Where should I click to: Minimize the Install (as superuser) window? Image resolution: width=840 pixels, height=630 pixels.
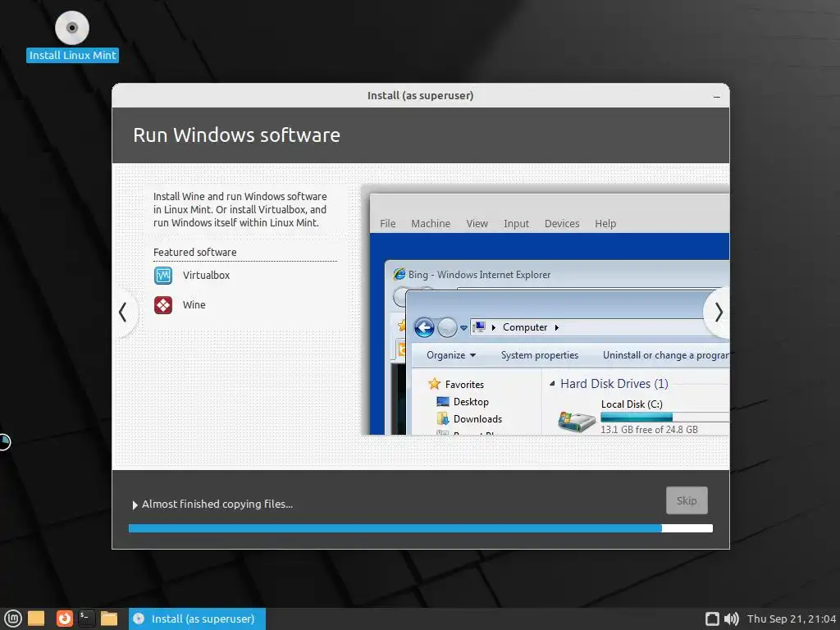[717, 97]
